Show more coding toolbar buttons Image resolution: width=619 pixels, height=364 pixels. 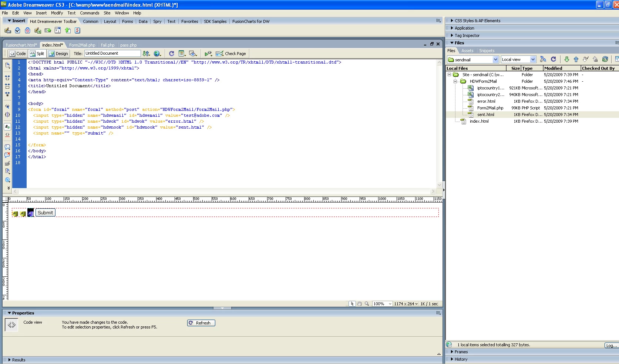coord(9,188)
